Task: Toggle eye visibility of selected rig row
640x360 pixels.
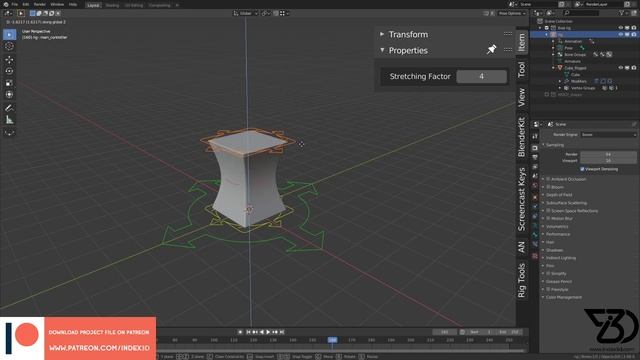Action: click(x=620, y=35)
